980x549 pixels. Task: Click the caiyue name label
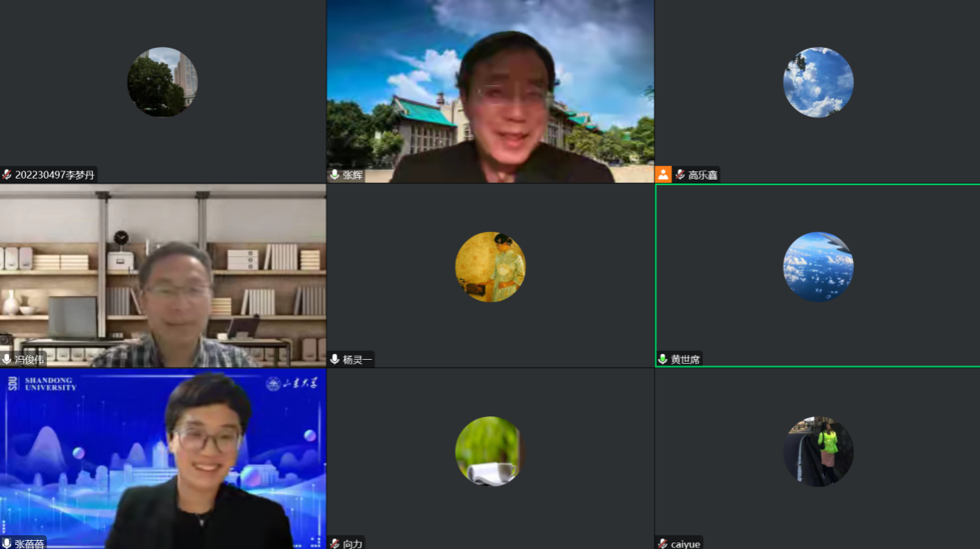click(x=685, y=543)
